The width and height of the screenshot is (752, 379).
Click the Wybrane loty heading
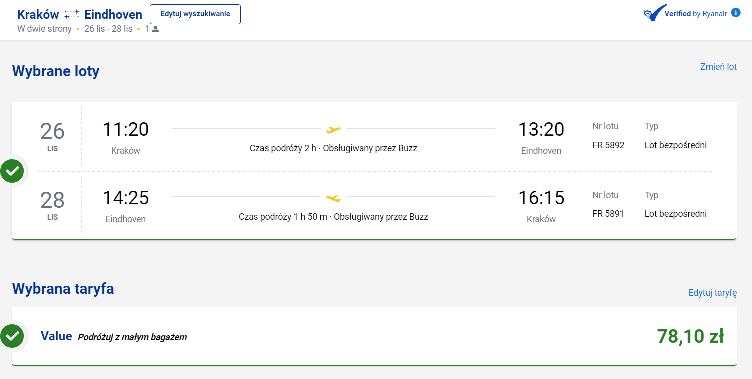click(x=56, y=71)
